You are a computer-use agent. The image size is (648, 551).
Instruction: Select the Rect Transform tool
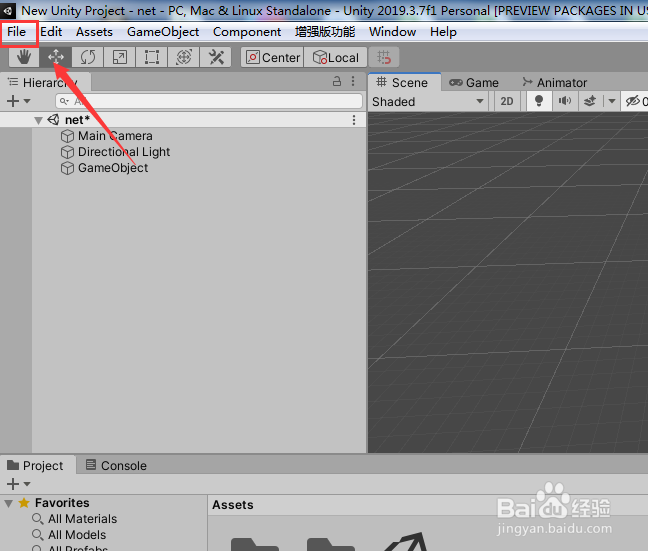tap(152, 57)
